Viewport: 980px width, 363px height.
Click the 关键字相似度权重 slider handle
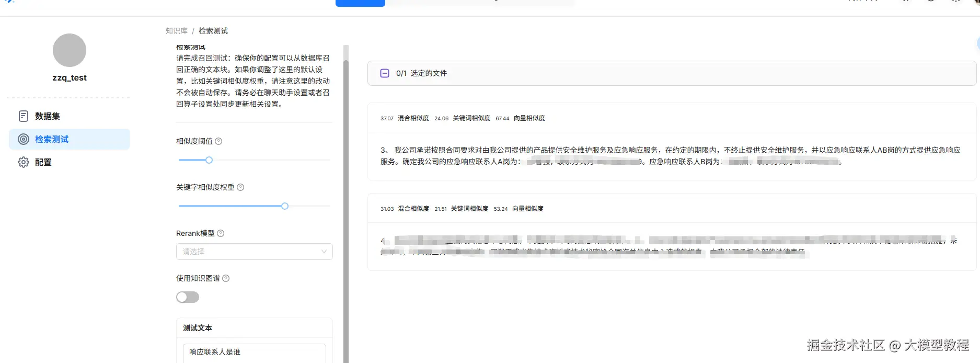coord(285,206)
